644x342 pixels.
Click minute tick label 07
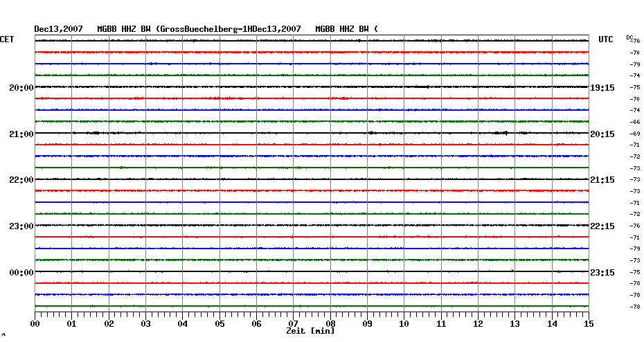[293, 323]
